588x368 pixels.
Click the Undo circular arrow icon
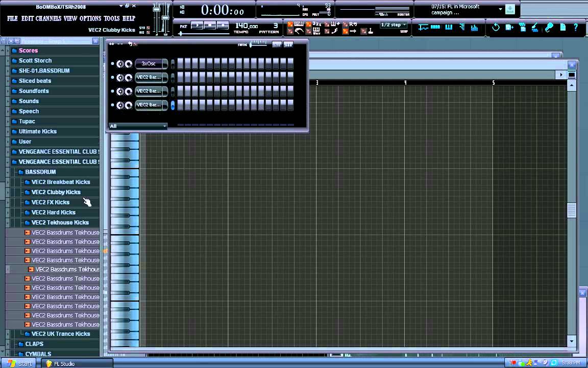point(496,27)
